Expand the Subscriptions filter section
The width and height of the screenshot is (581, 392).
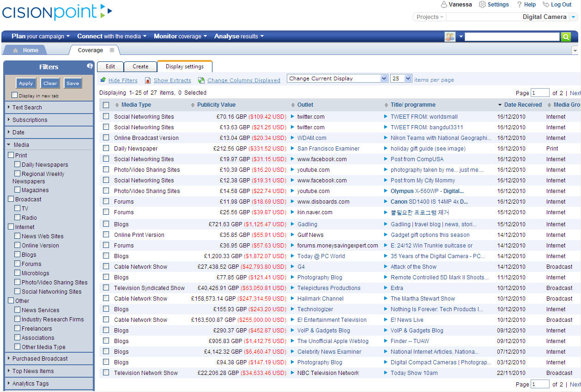tap(30, 120)
